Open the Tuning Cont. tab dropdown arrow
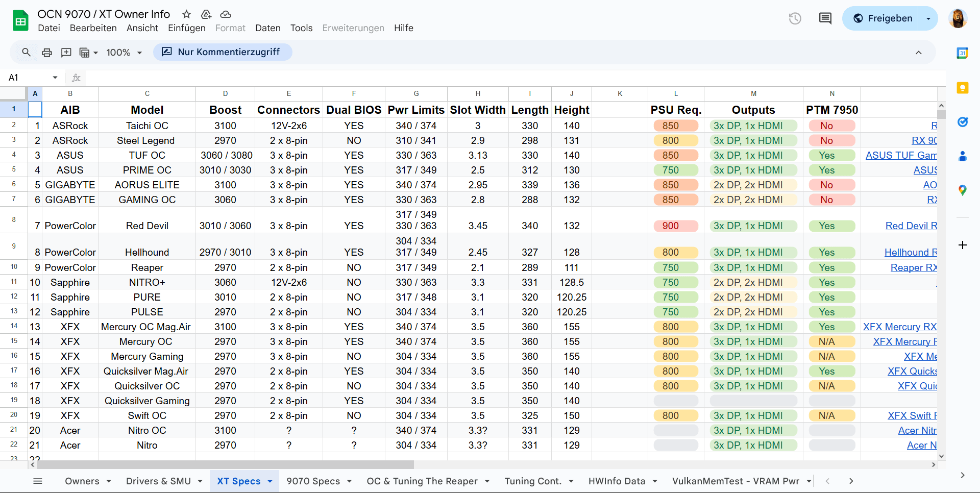The image size is (980, 493). (571, 481)
